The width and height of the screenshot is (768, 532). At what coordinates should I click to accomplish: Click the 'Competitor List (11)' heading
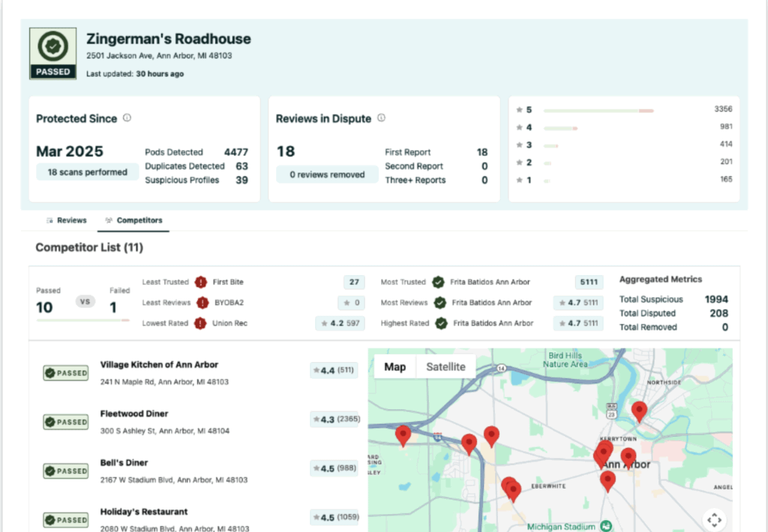[89, 248]
